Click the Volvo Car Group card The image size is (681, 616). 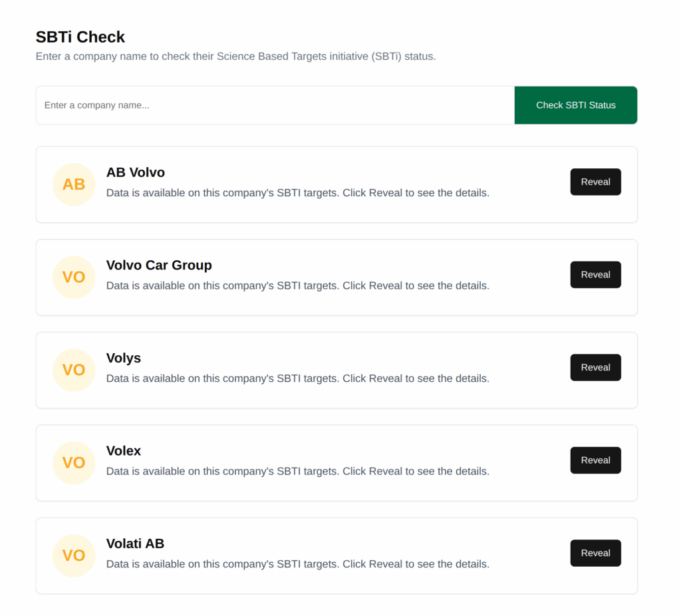pyautogui.click(x=337, y=277)
